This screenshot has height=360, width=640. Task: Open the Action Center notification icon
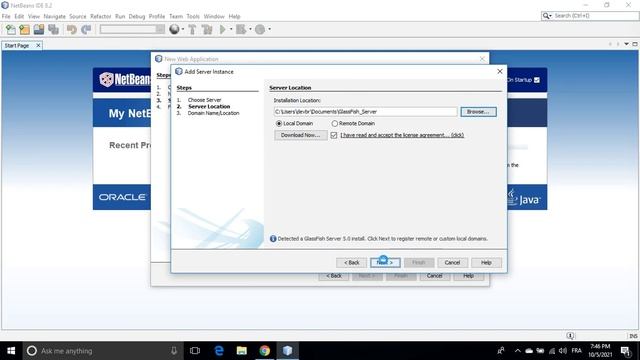point(625,351)
